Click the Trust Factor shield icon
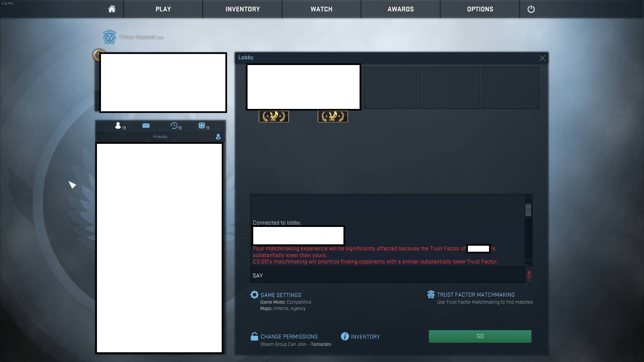 pyautogui.click(x=431, y=294)
